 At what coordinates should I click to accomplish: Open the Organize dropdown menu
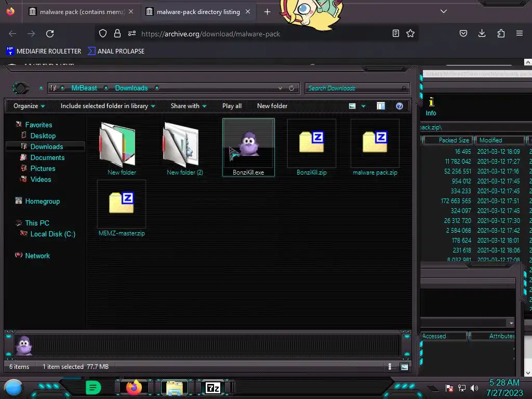pyautogui.click(x=29, y=106)
